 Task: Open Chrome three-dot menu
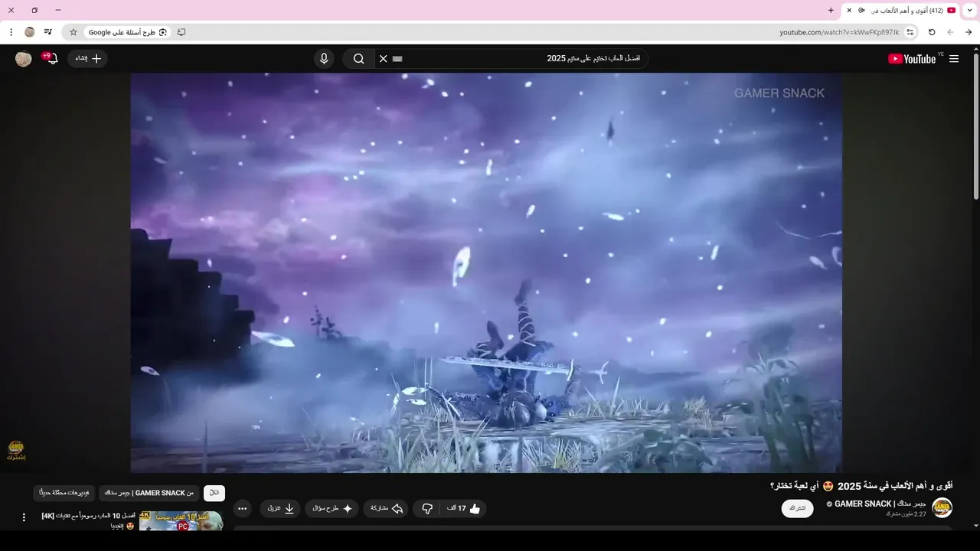pyautogui.click(x=11, y=32)
